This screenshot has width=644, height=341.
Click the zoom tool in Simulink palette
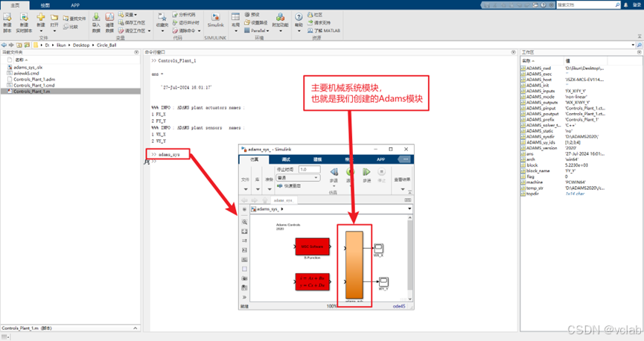click(244, 222)
